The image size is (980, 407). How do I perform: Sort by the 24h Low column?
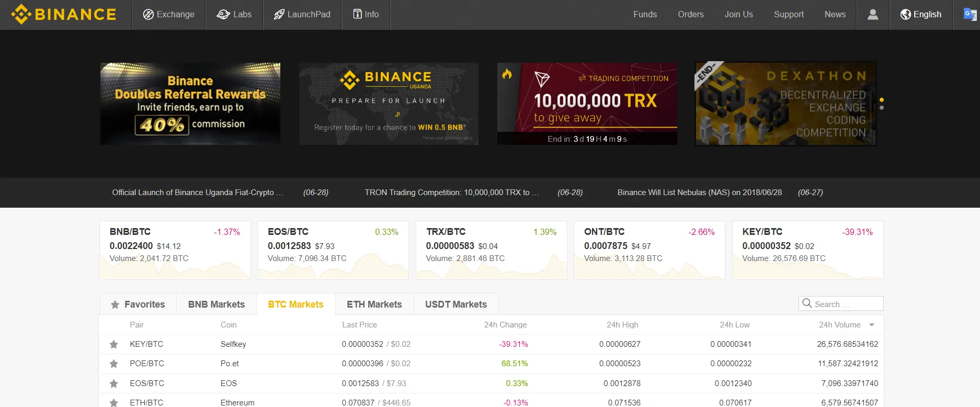(734, 325)
